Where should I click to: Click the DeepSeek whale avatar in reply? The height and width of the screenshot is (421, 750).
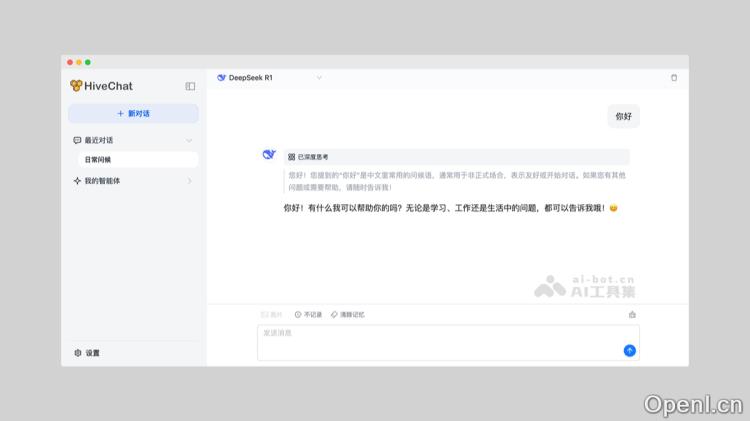[268, 155]
